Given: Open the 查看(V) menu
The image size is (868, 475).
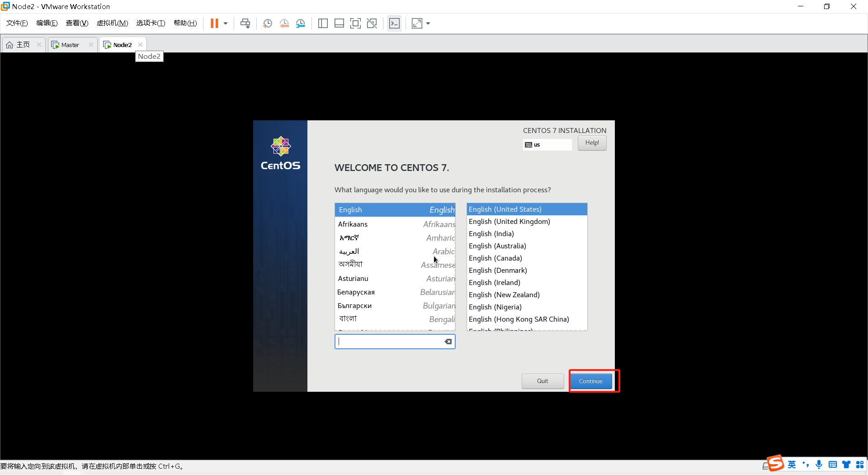Looking at the screenshot, I should (77, 23).
